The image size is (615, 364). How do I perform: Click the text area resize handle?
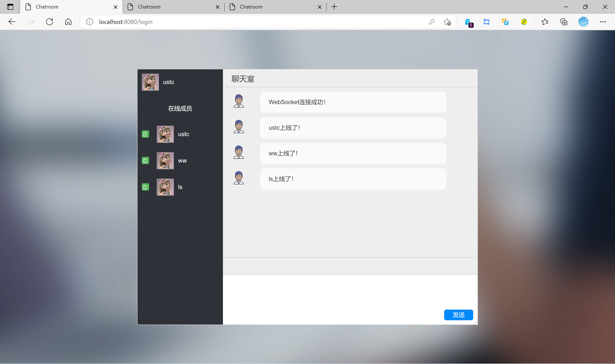pos(475,322)
